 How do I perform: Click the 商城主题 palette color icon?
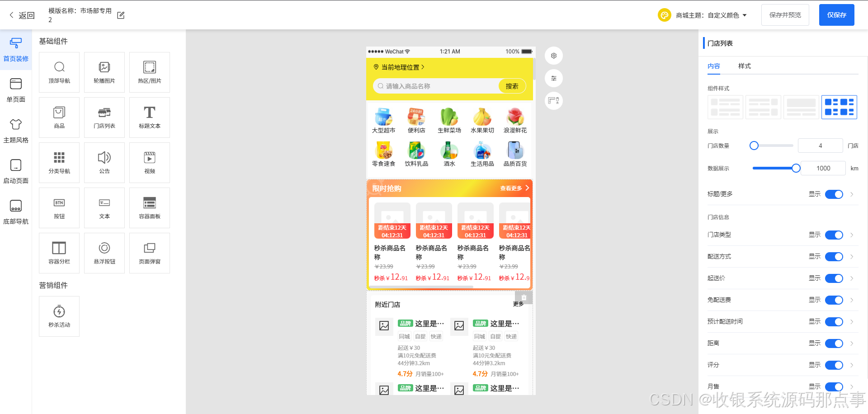point(665,15)
